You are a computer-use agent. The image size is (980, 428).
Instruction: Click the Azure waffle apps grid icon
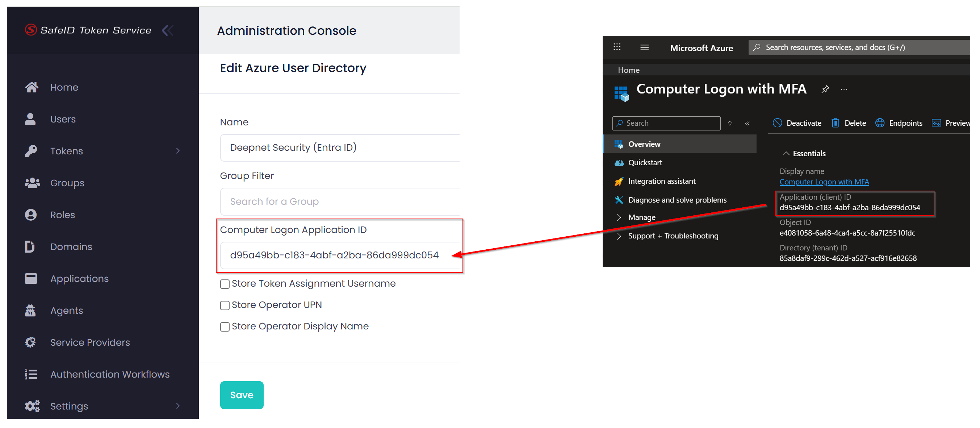(x=617, y=47)
